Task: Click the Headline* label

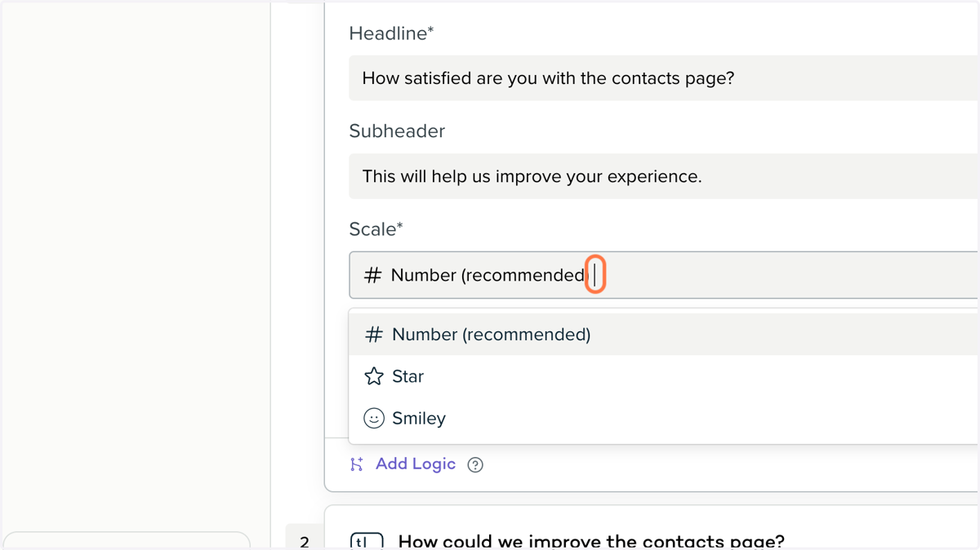Action: 391,33
